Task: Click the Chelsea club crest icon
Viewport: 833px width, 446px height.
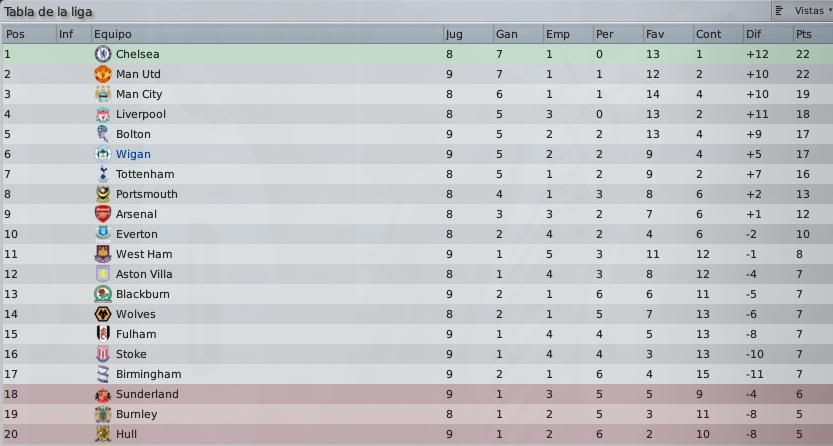Action: (x=103, y=54)
